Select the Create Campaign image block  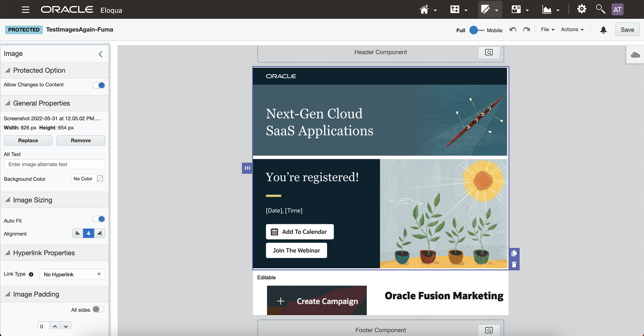(317, 301)
